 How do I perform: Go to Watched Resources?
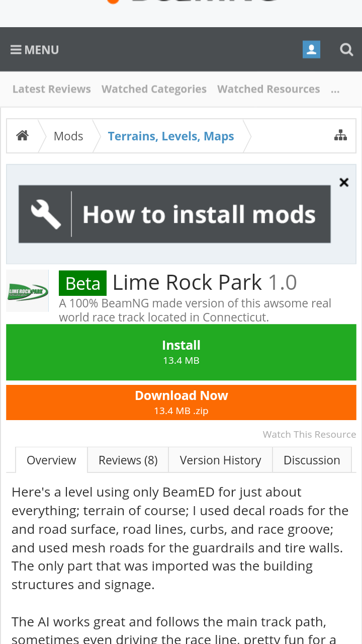[268, 89]
